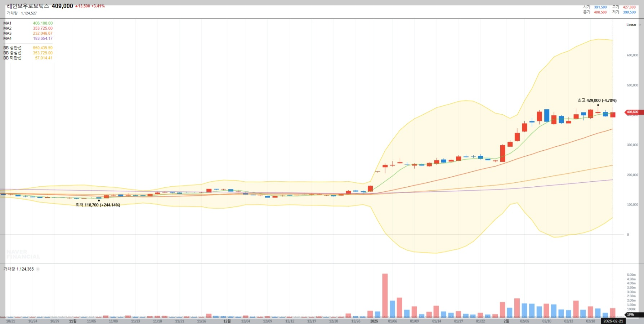644x324 pixels.
Task: Click the 02/13 date axis label
Action: pos(569,321)
